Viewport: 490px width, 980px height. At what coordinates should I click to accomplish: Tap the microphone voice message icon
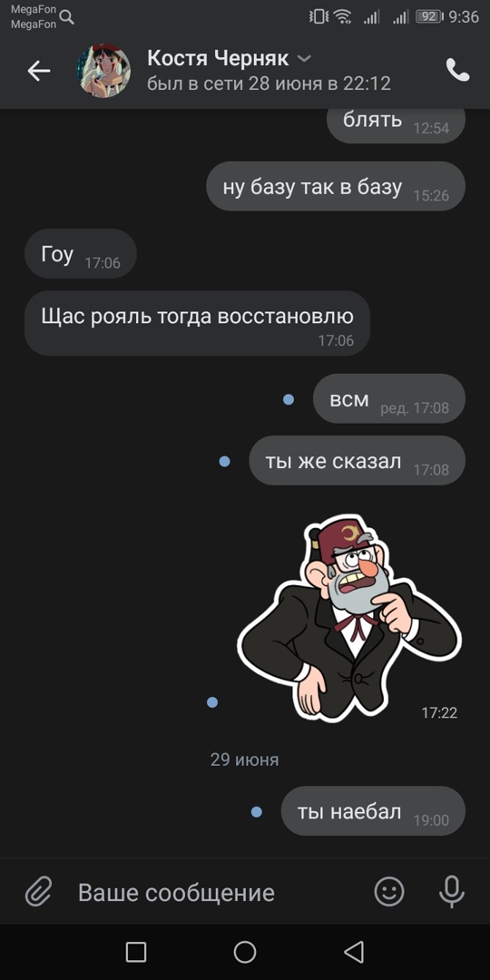pyautogui.click(x=451, y=891)
